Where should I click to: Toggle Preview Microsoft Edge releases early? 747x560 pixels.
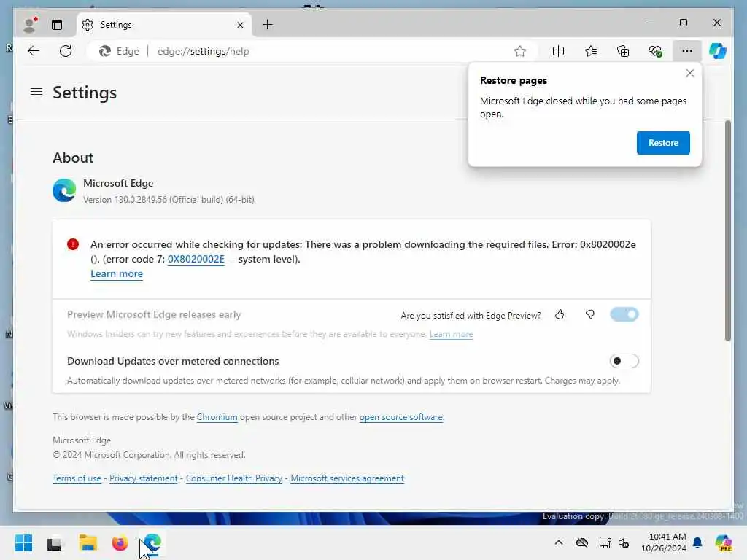pos(624,314)
